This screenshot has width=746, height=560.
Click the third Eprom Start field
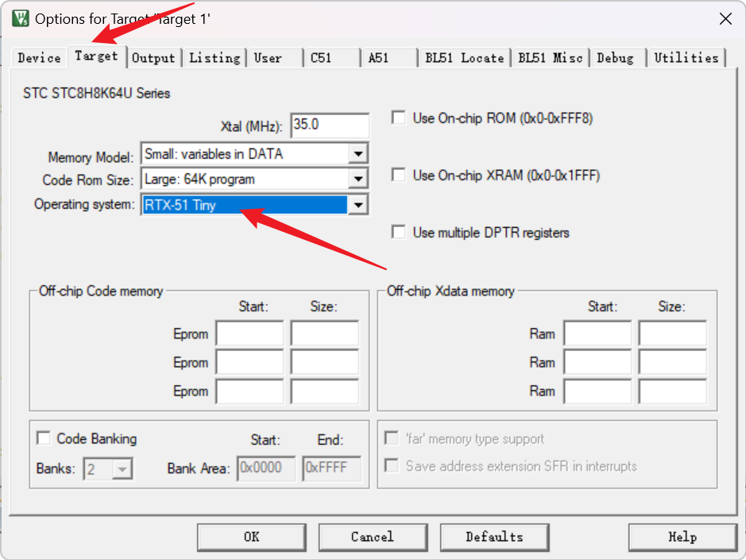click(249, 391)
